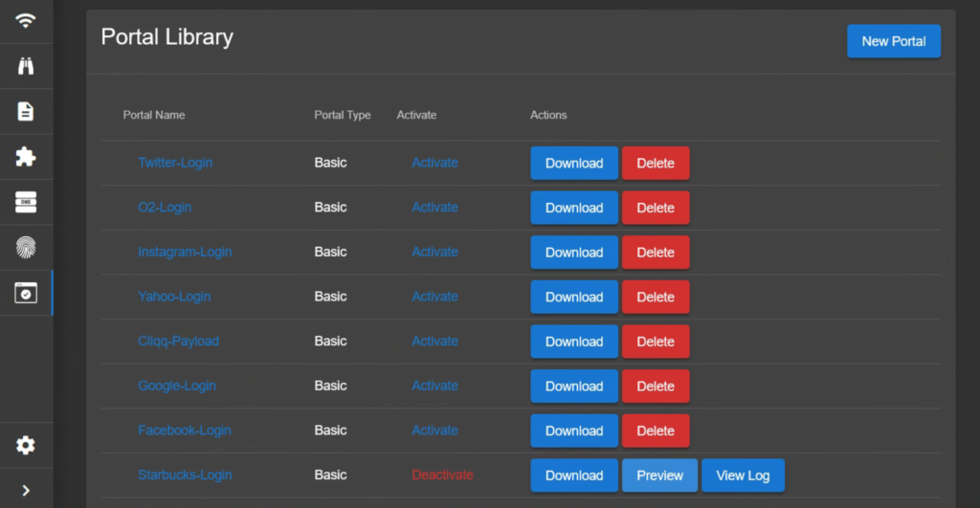Delete the Google-Login portal
The image size is (980, 508).
(656, 387)
